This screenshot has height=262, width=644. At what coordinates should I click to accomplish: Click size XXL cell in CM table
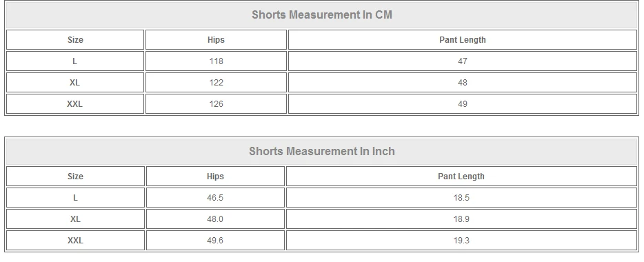75,104
